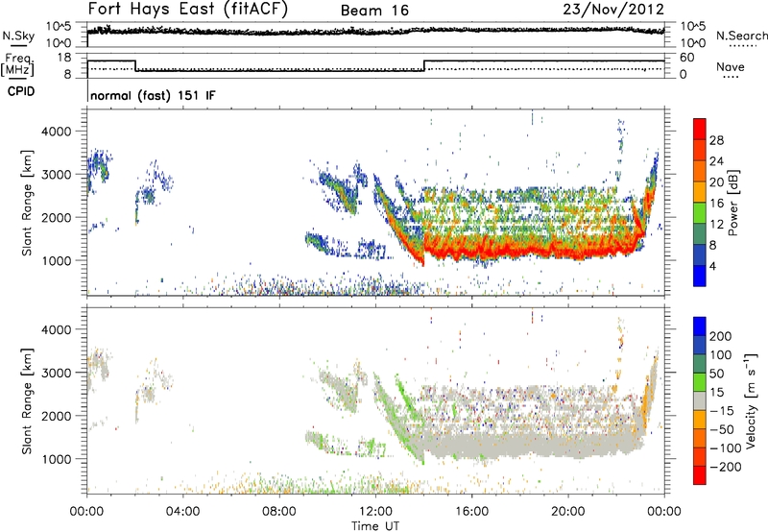
Task: Click the '08:00' time tick label
Action: (x=279, y=512)
